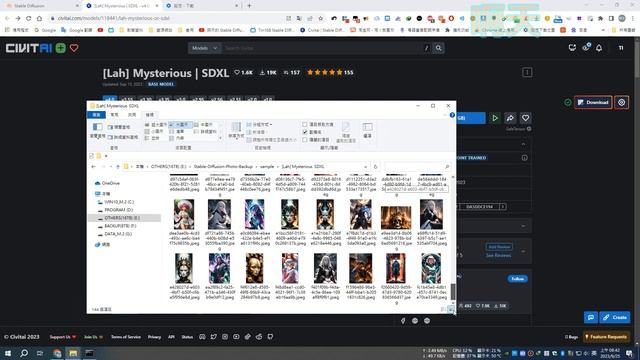640x360 pixels.
Task: Click the Twitter icon in Civitai footer
Action: click(213, 337)
